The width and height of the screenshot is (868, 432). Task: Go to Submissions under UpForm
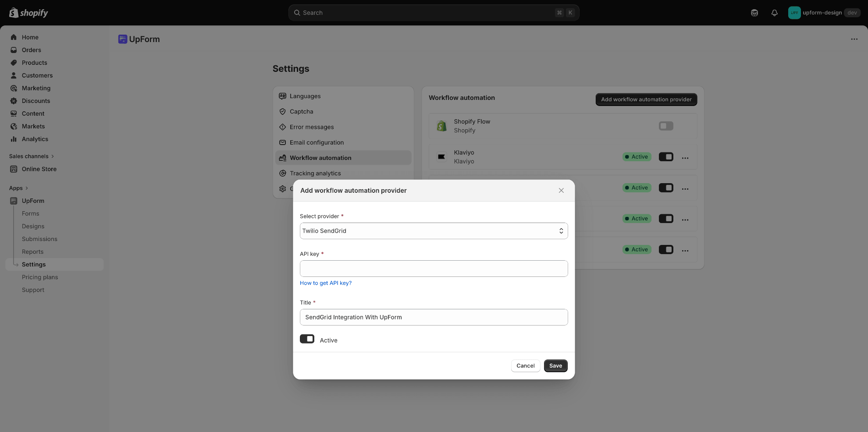39,239
